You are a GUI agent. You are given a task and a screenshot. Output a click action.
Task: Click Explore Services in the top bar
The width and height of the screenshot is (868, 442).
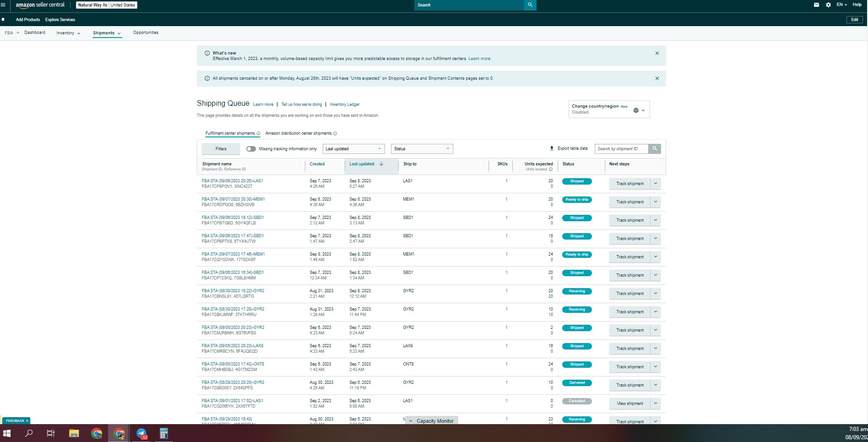point(60,20)
